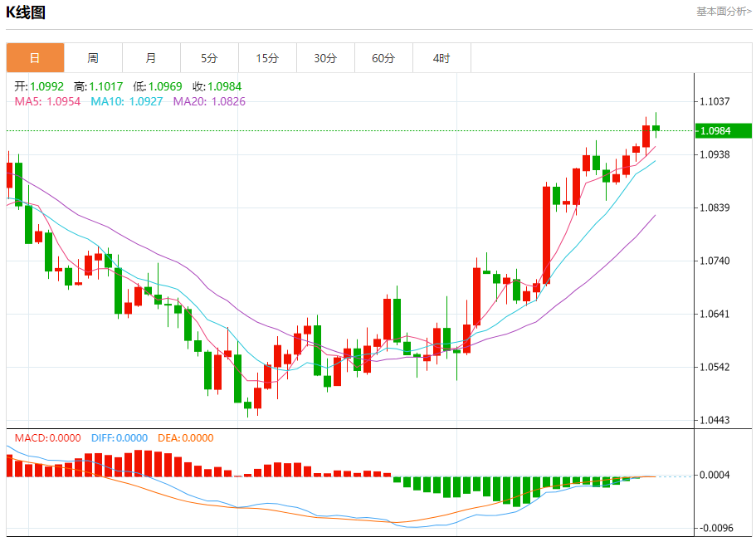Click the 1.1037 price axis label

(x=715, y=101)
